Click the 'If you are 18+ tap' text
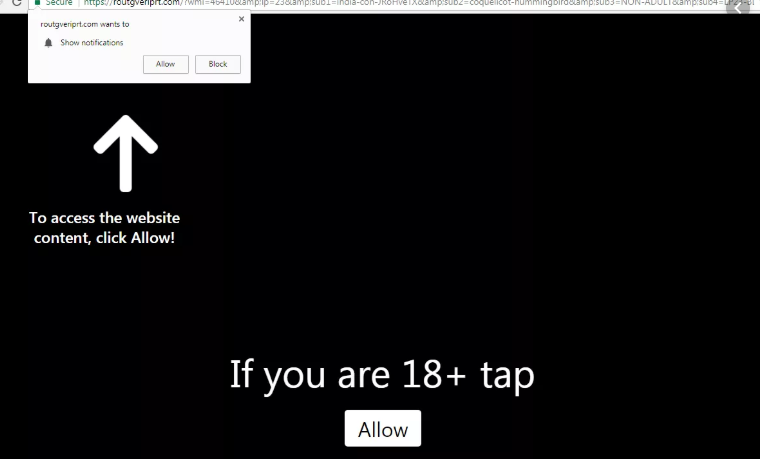The height and width of the screenshot is (459, 760). (x=382, y=375)
